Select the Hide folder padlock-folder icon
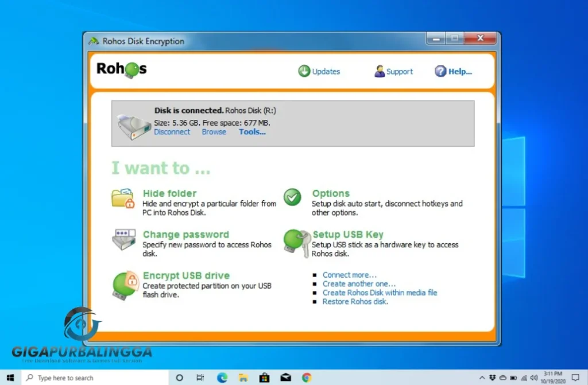This screenshot has width=588, height=385. 122,199
